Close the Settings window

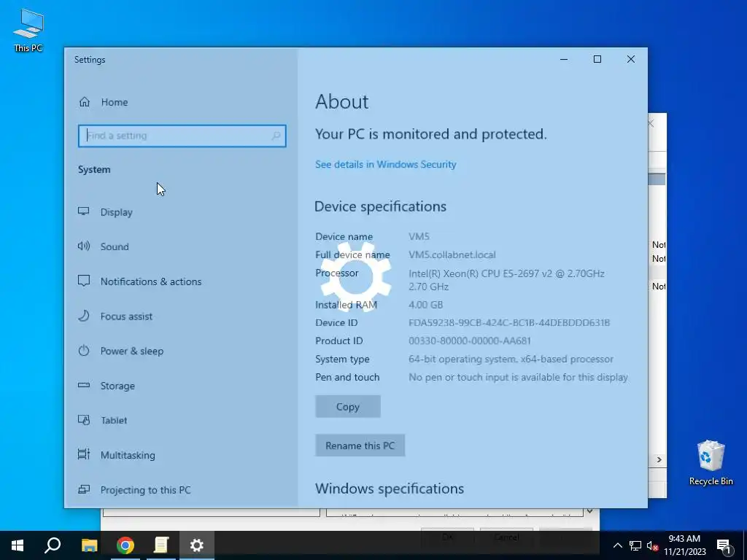[x=631, y=59]
